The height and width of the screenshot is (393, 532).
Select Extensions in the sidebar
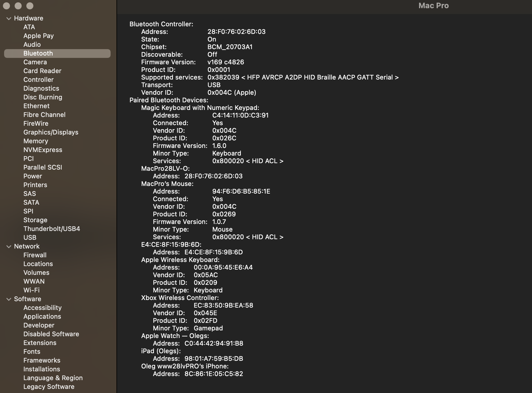tap(40, 343)
